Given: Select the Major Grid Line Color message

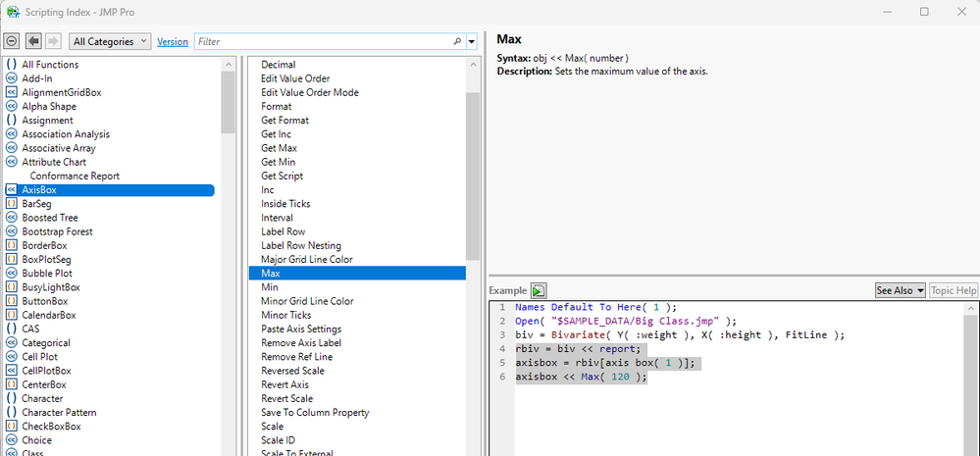Looking at the screenshot, I should pyautogui.click(x=307, y=259).
